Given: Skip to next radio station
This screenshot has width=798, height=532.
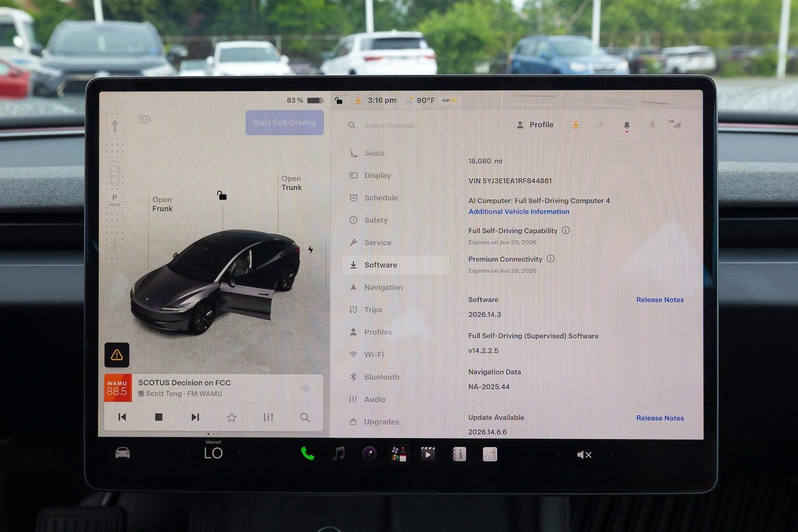Looking at the screenshot, I should (195, 417).
